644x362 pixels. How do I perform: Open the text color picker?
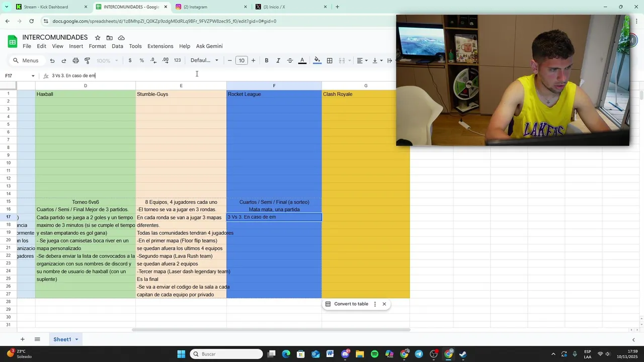(302, 60)
